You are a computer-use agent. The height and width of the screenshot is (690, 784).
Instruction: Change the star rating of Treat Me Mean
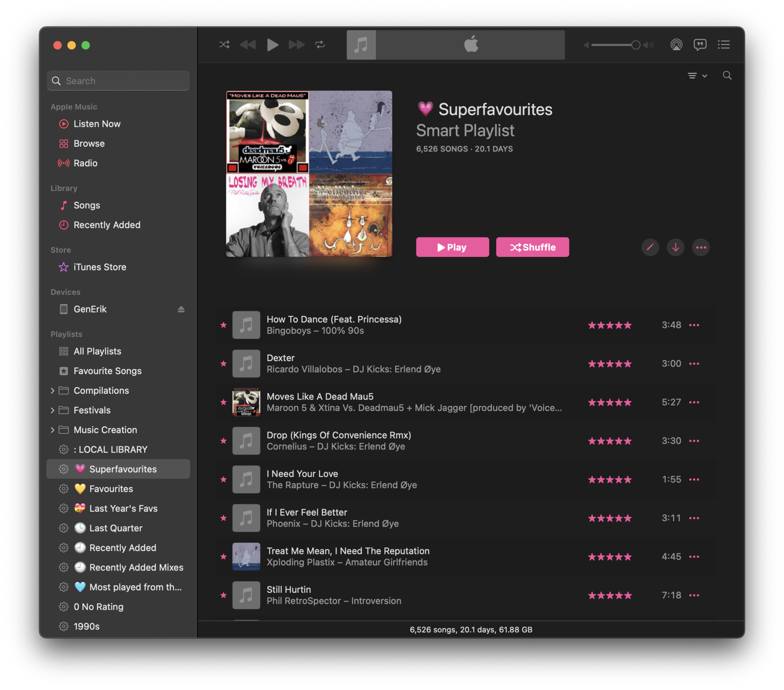[x=610, y=557]
